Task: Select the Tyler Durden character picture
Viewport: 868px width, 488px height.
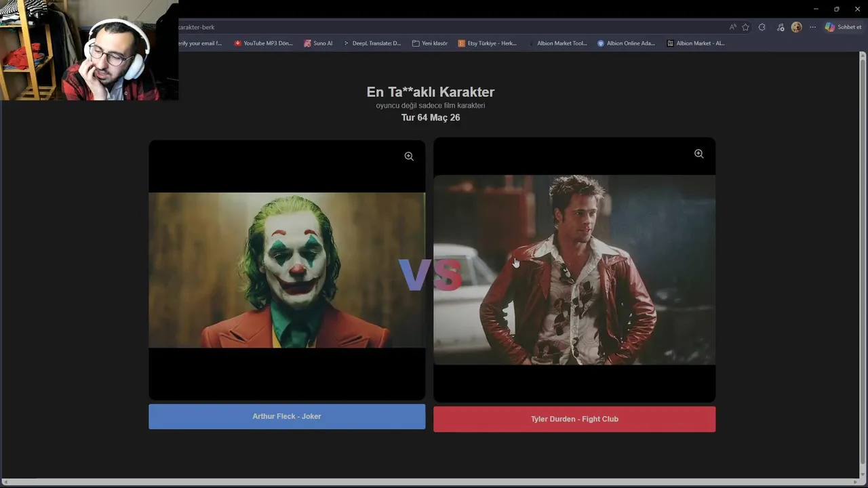Action: click(574, 270)
